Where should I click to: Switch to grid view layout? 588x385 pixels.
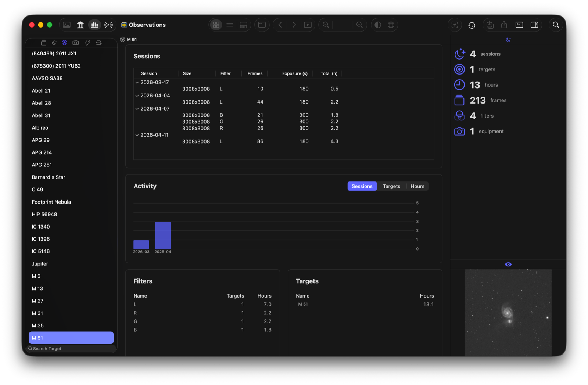[x=216, y=25]
